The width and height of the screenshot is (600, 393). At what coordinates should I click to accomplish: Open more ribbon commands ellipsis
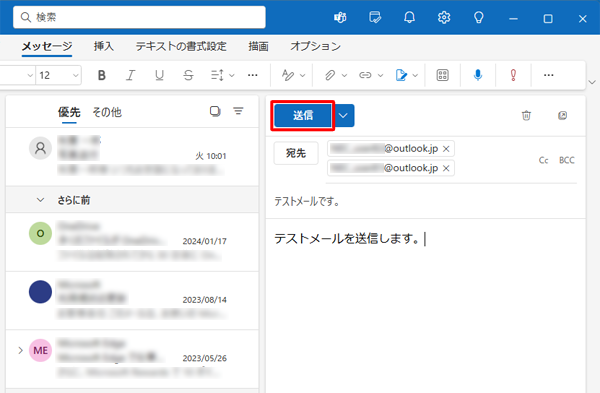point(548,75)
